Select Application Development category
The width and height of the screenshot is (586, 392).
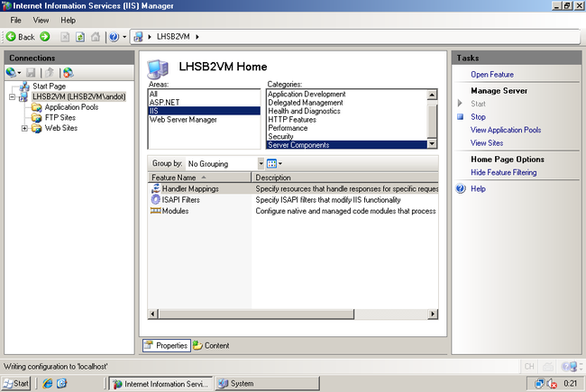point(347,94)
